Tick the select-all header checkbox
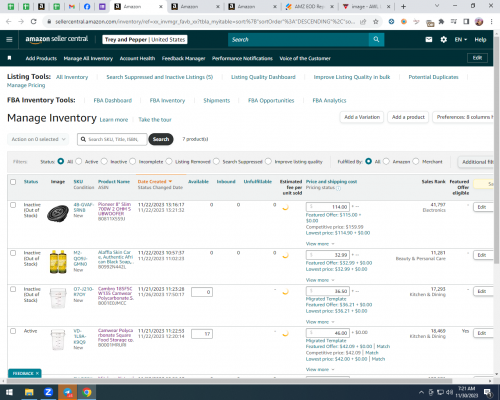This screenshot has height=400, width=500. [x=13, y=182]
